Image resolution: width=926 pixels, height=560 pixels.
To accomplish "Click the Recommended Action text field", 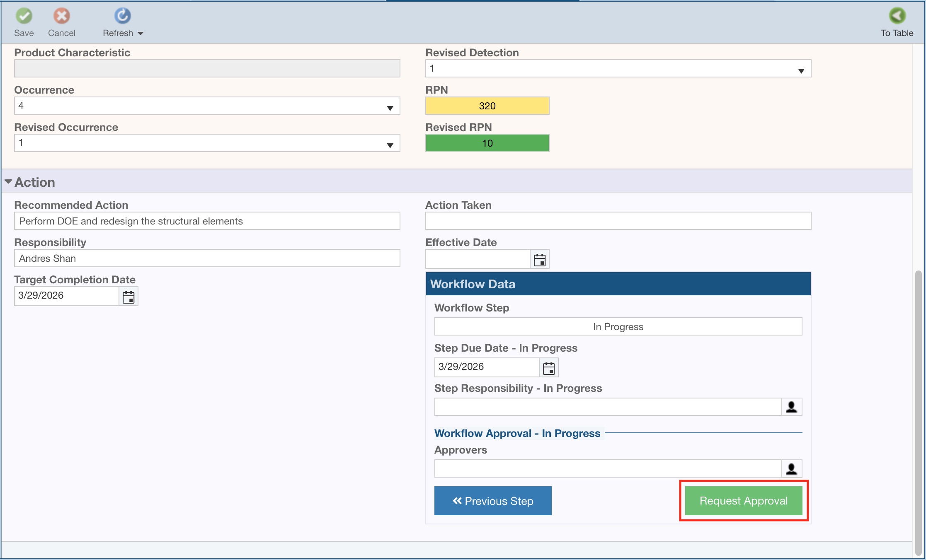I will point(206,221).
